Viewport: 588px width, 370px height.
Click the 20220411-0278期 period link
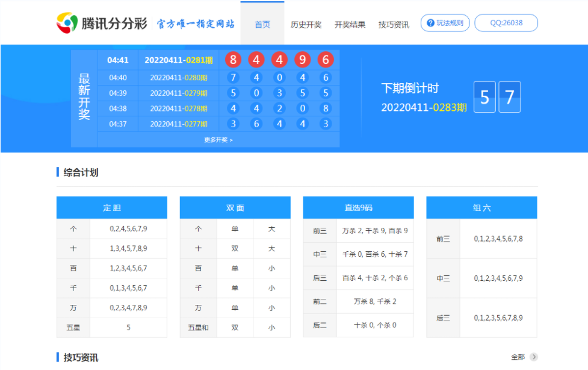click(178, 108)
